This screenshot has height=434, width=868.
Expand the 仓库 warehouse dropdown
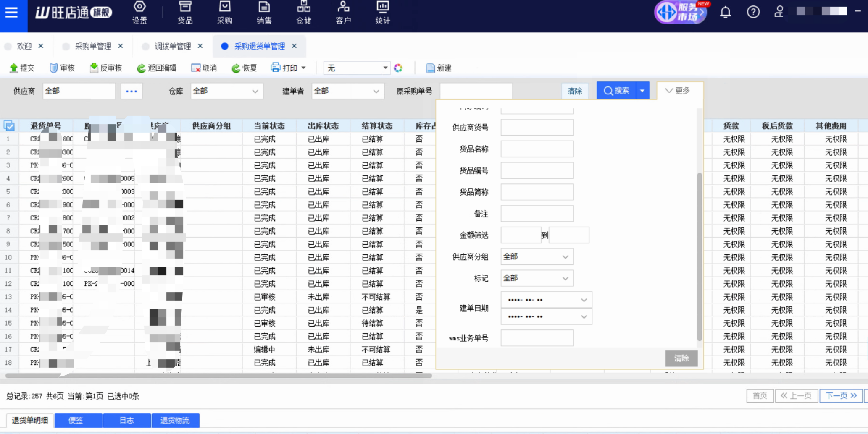click(255, 91)
